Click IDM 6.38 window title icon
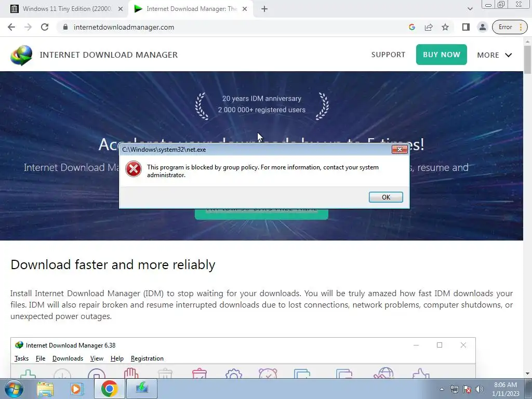 click(19, 345)
